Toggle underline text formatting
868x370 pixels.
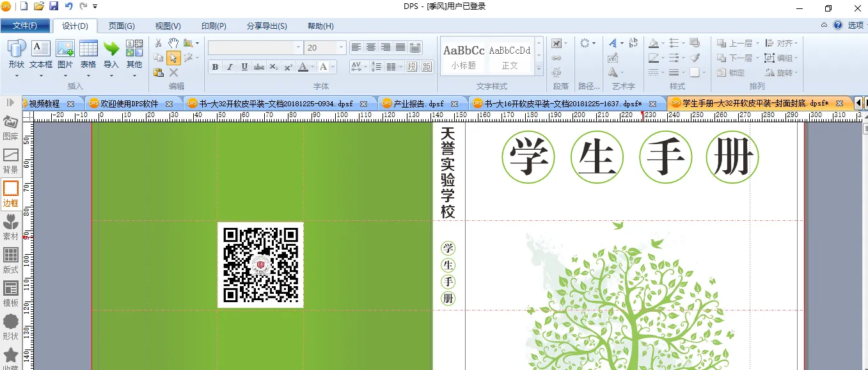[244, 67]
